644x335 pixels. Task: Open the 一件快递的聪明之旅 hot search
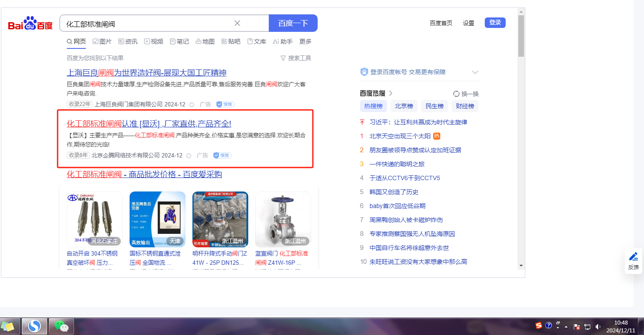click(397, 164)
